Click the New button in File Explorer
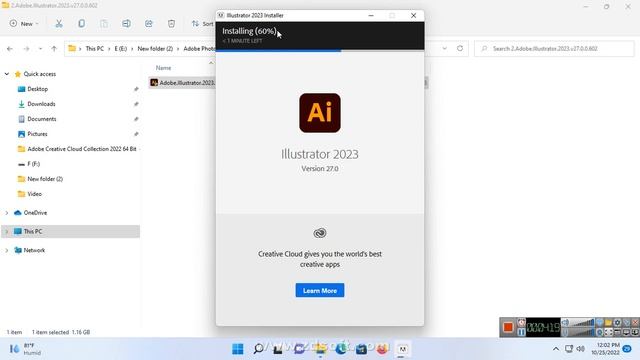This screenshot has width=640, height=360. click(24, 24)
